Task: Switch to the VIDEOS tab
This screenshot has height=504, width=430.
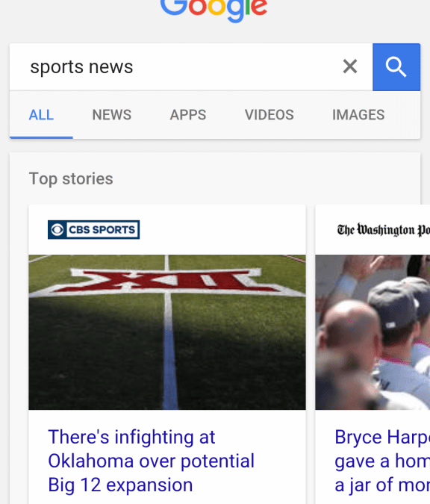Action: [x=269, y=115]
